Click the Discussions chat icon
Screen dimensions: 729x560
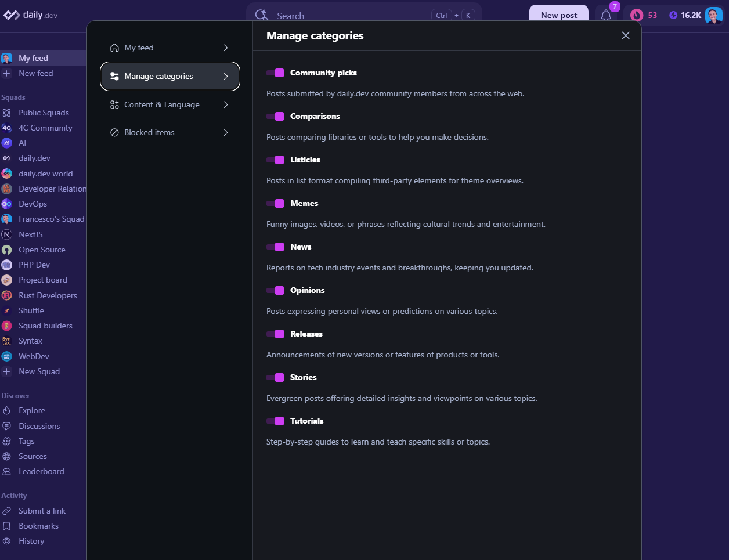coord(7,426)
